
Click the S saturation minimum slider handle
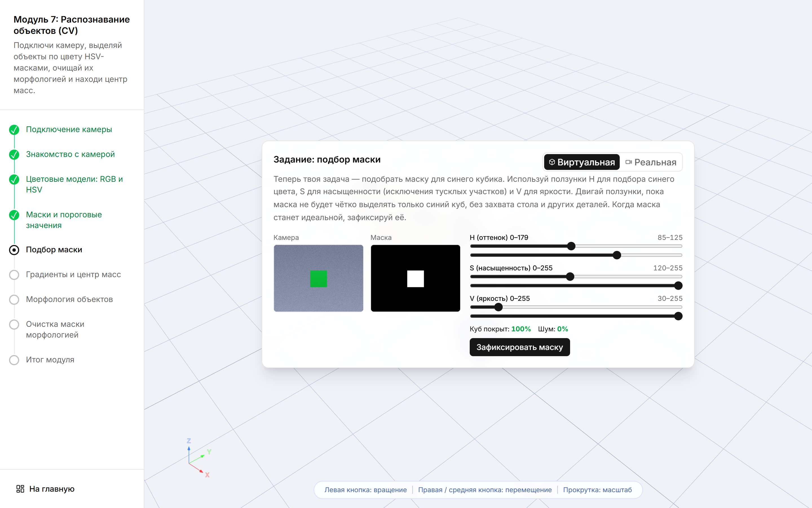click(x=570, y=277)
